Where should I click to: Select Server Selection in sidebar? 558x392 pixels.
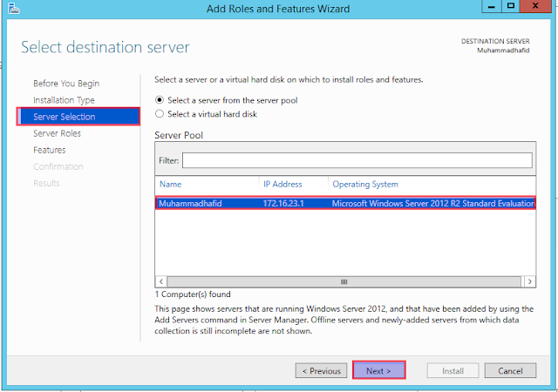(x=78, y=117)
